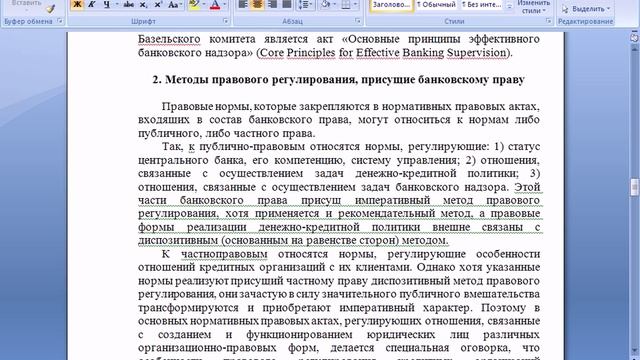Toggle bold (Ж) formatting
This screenshot has height=360, width=640.
pos(77,4)
